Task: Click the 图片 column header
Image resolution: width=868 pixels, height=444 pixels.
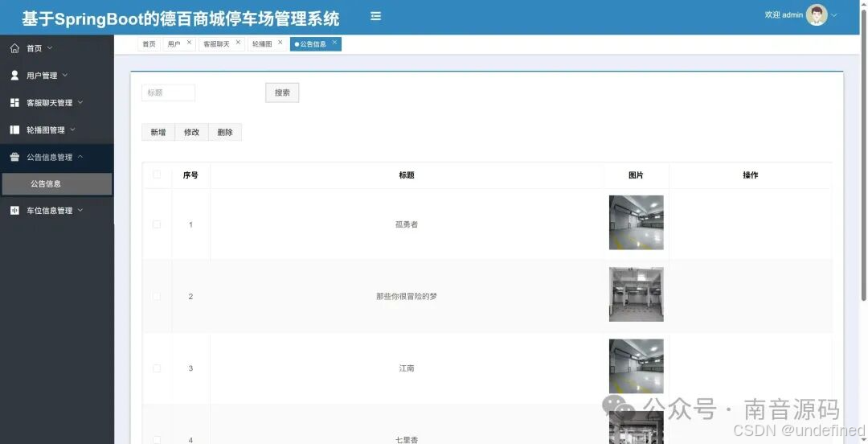Action: 636,175
